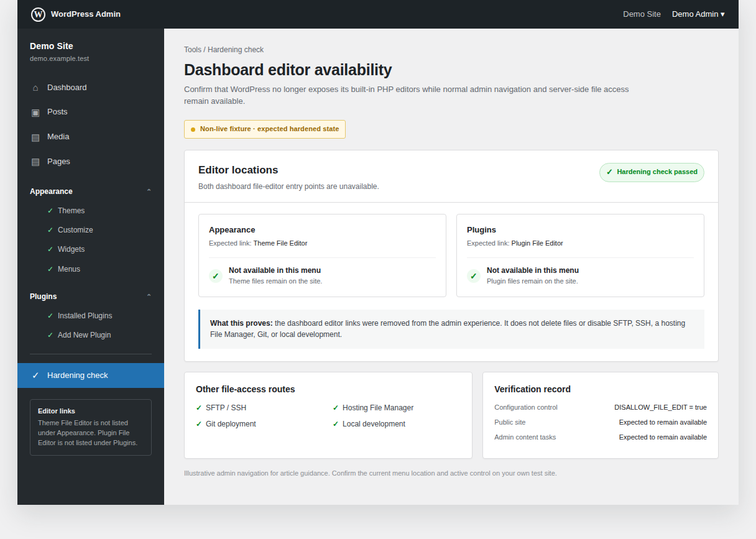Click Theme File Editor expected link text
The height and width of the screenshot is (539, 756).
tap(280, 244)
